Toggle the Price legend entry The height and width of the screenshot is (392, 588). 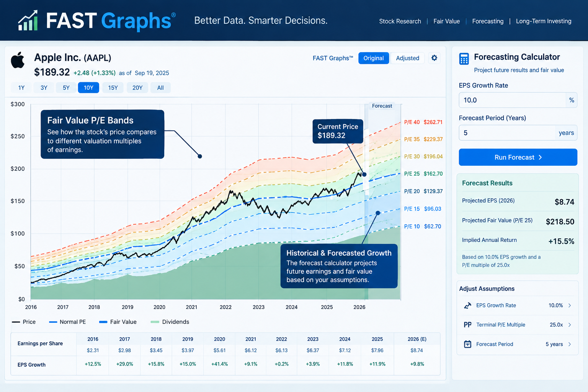point(24,322)
